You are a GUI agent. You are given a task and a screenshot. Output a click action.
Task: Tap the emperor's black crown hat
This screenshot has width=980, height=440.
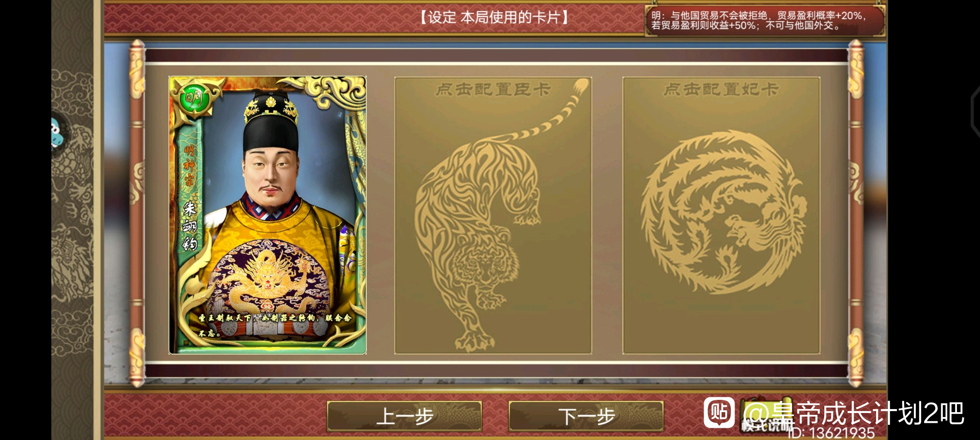click(x=270, y=122)
